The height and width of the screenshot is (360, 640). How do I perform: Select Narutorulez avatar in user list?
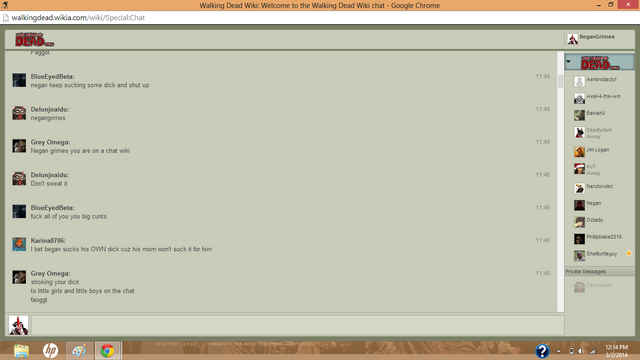click(579, 188)
